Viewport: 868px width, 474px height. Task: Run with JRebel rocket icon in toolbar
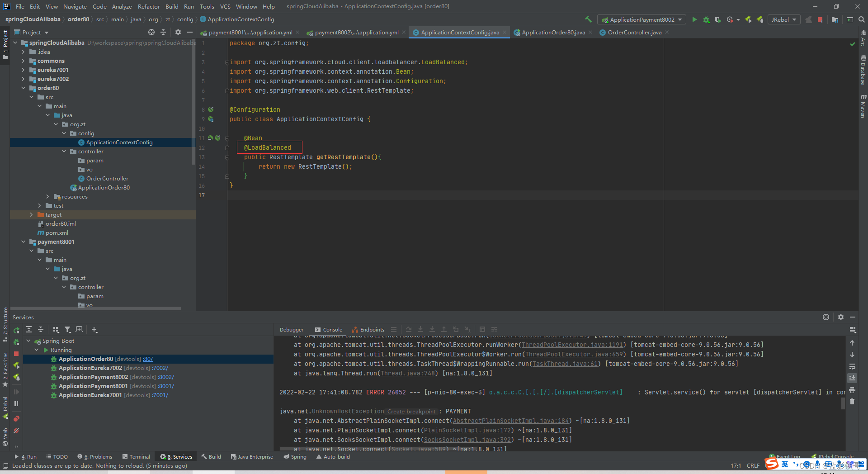(x=748, y=19)
